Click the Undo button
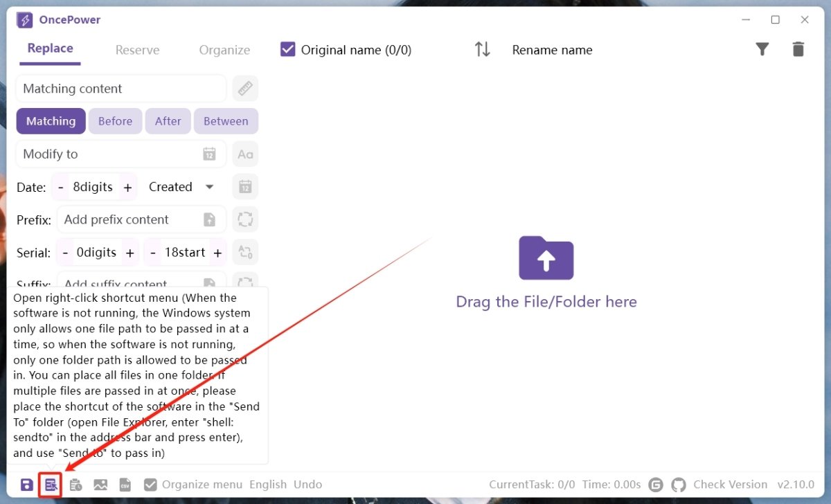This screenshot has width=831, height=504. pos(308,485)
